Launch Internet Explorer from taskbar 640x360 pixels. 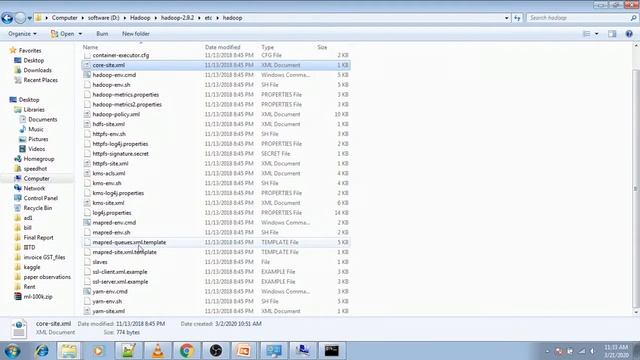pyautogui.click(x=42, y=351)
